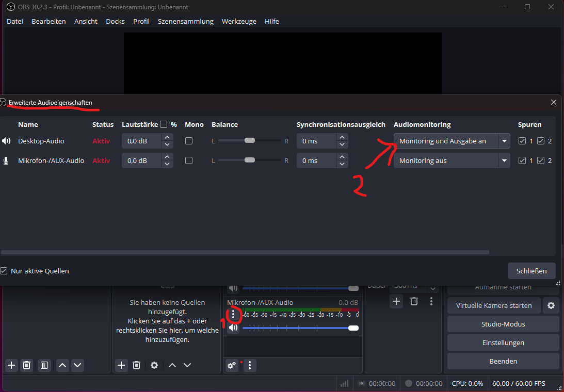
Task: Toggle Mono checkbox for Desktop-Audio
Action: click(x=189, y=141)
